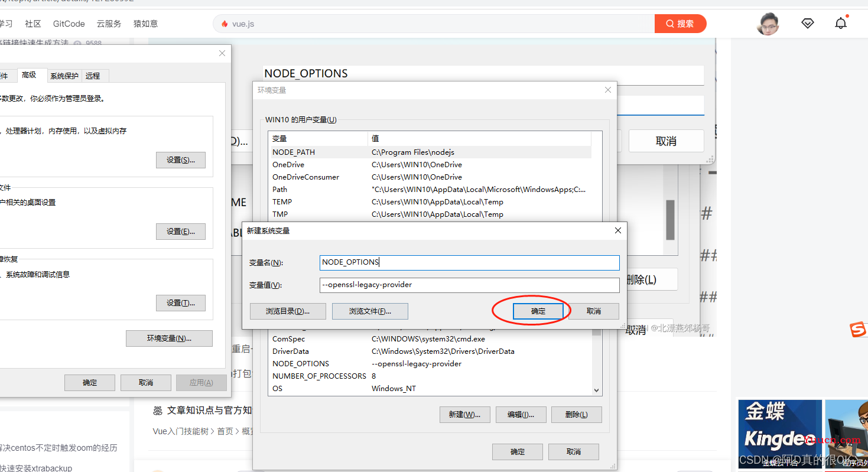This screenshot has height=472, width=868.
Task: Select the NODE_PATH user variable row
Action: [x=430, y=152]
